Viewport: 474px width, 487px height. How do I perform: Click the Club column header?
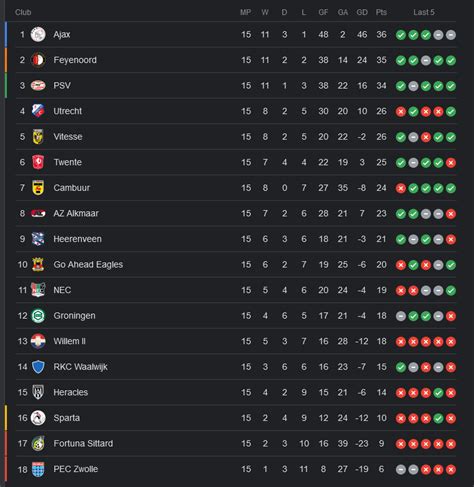(23, 12)
